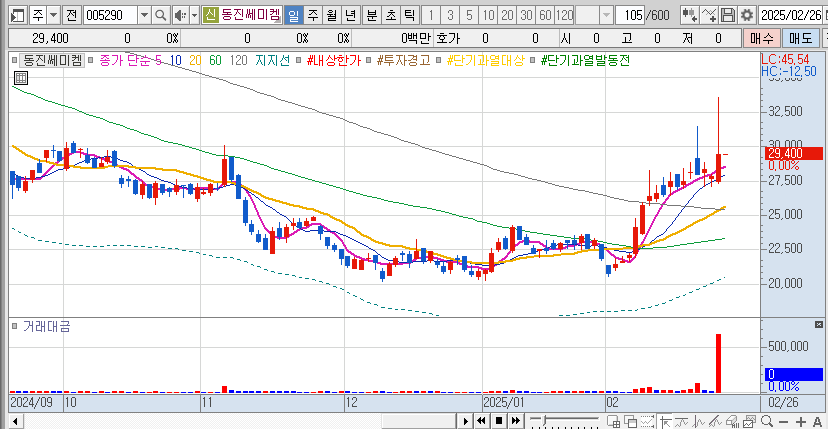Viewport: 828px width, 429px height.
Task: Click the 105 bar count field
Action: (630, 15)
